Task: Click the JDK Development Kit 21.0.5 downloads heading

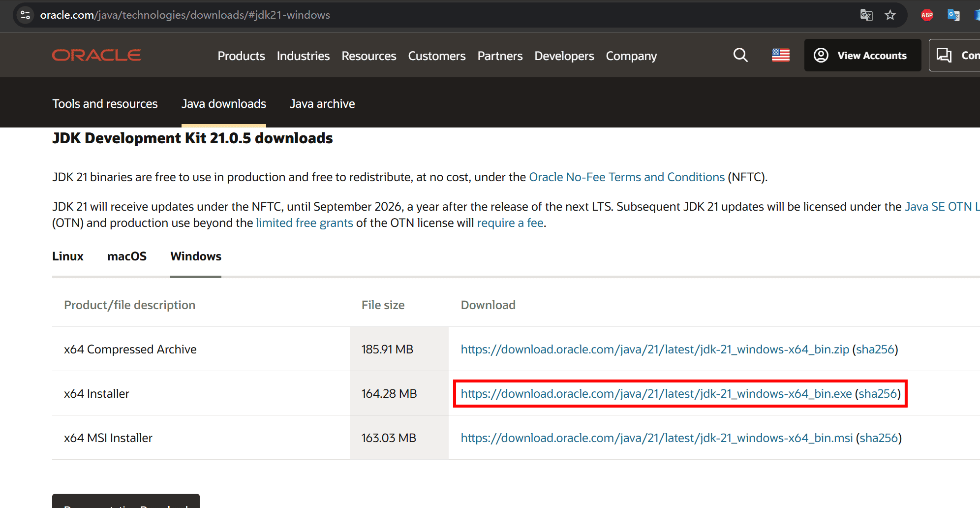Action: tap(192, 138)
